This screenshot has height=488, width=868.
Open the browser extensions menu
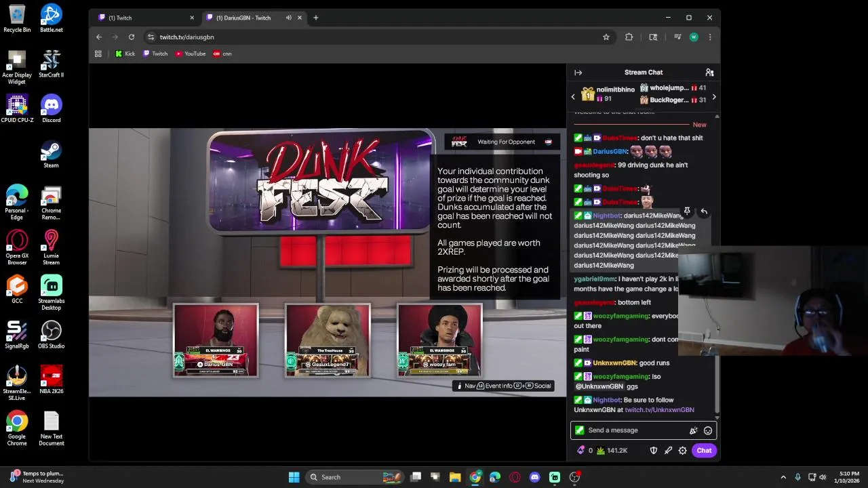(629, 37)
